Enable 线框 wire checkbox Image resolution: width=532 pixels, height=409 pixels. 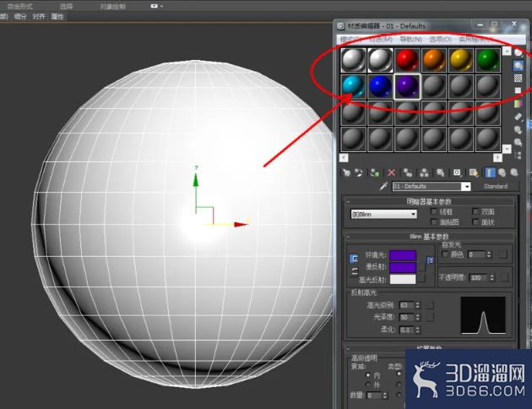tap(433, 211)
